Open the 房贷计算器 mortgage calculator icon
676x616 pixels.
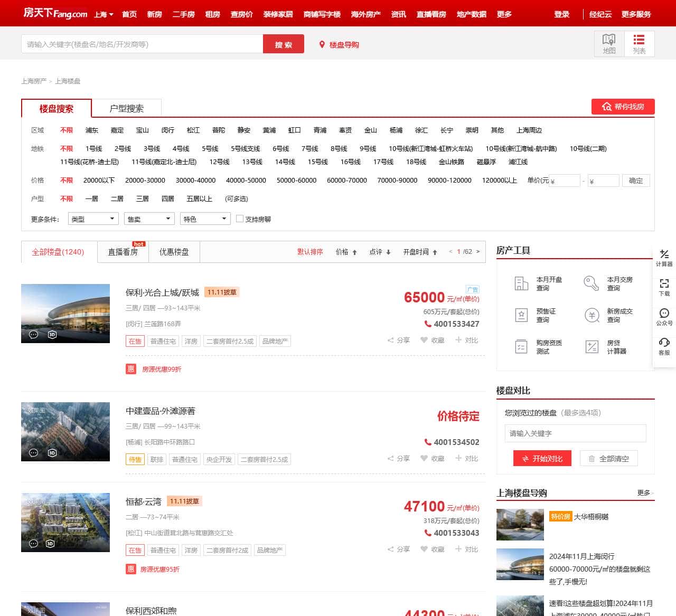[x=591, y=347]
